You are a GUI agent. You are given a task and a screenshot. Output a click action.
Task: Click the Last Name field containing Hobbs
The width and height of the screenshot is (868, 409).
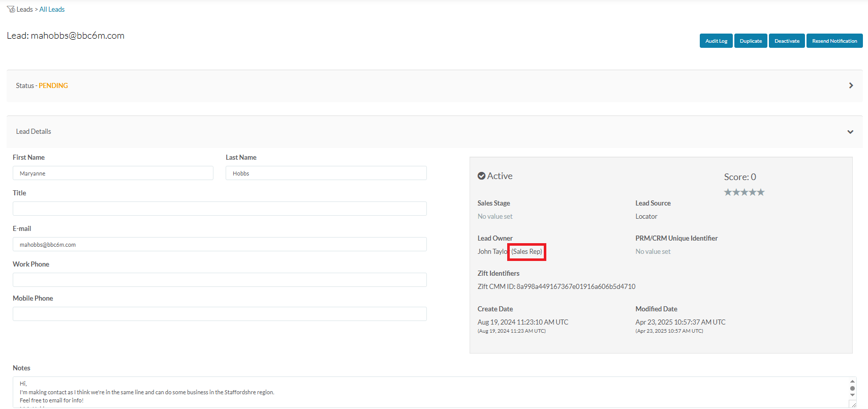(x=326, y=173)
